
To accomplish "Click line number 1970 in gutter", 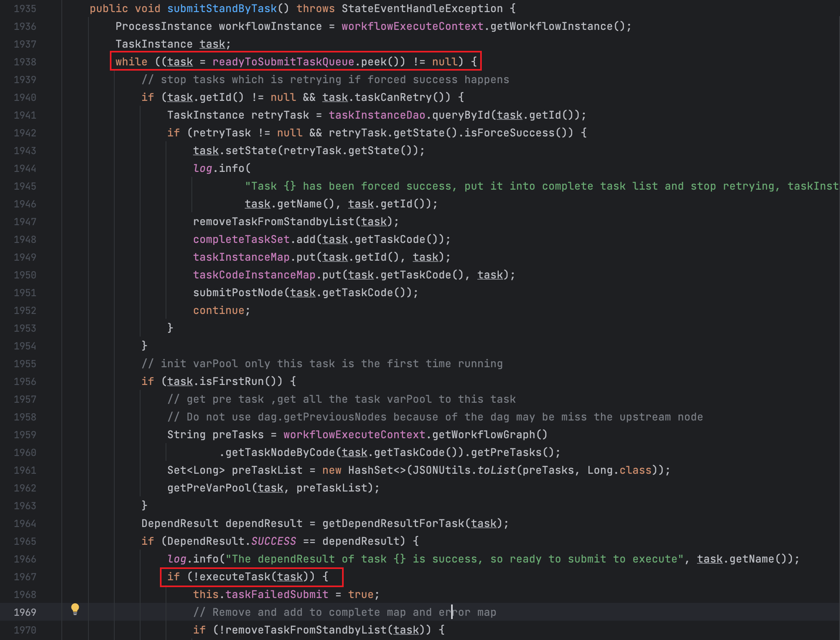I will coord(25,630).
